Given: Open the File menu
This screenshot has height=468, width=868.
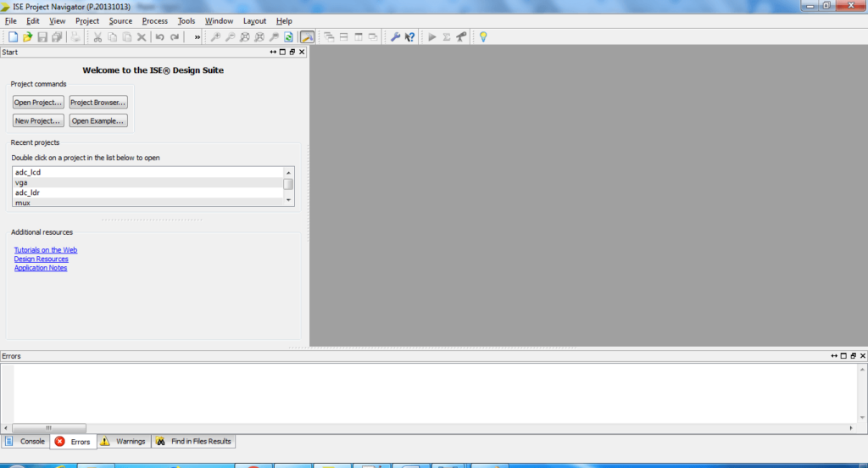Looking at the screenshot, I should [10, 21].
